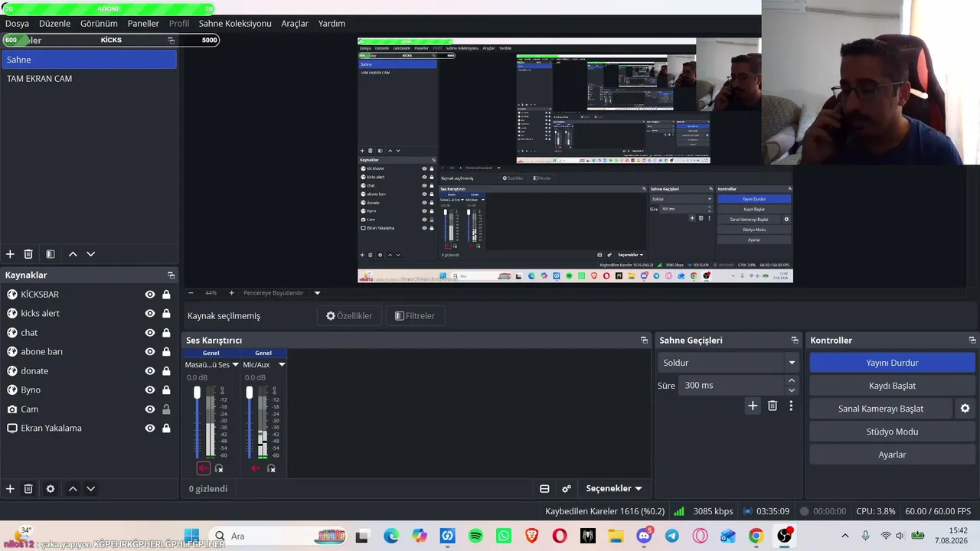This screenshot has width=980, height=551.
Task: Hide the abone barı source
Action: click(x=150, y=352)
